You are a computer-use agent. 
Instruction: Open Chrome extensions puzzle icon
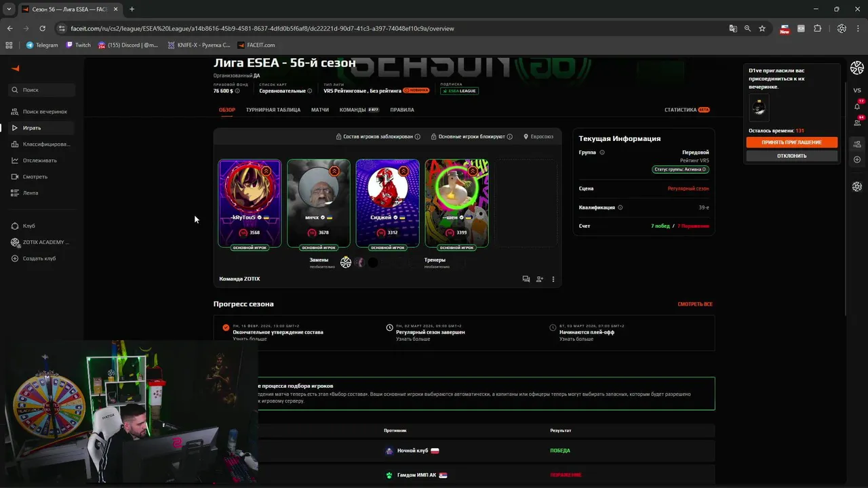(817, 28)
